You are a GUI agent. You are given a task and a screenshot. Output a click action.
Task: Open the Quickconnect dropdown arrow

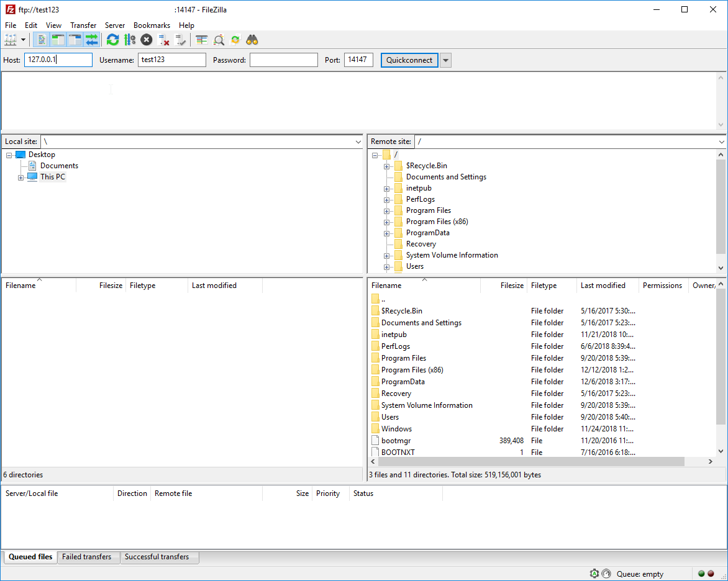(x=445, y=60)
